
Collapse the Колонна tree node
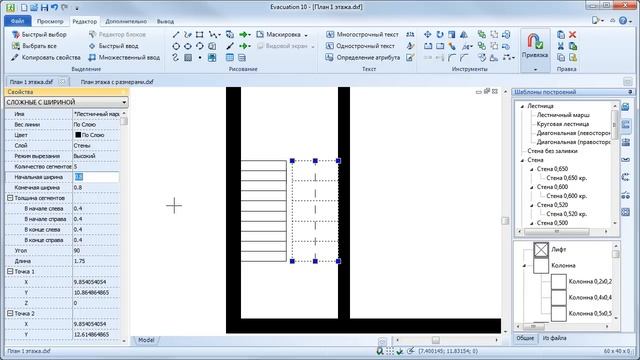pyautogui.click(x=524, y=266)
